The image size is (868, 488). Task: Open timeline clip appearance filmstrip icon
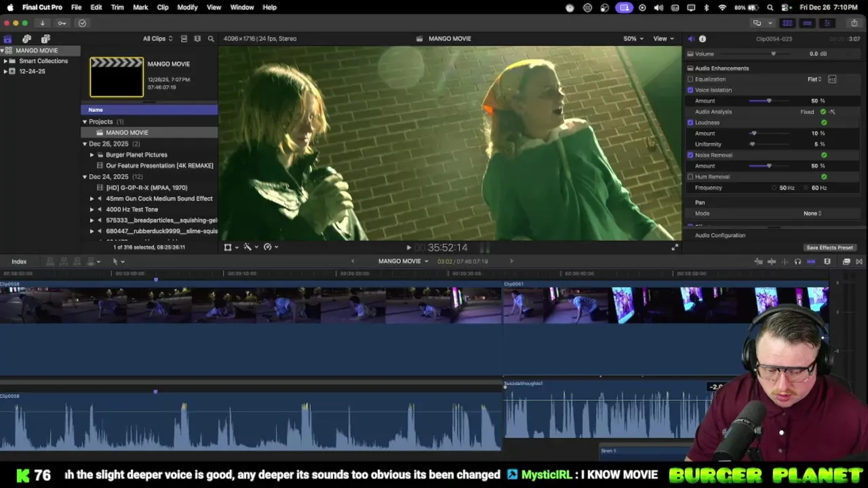pos(827,262)
